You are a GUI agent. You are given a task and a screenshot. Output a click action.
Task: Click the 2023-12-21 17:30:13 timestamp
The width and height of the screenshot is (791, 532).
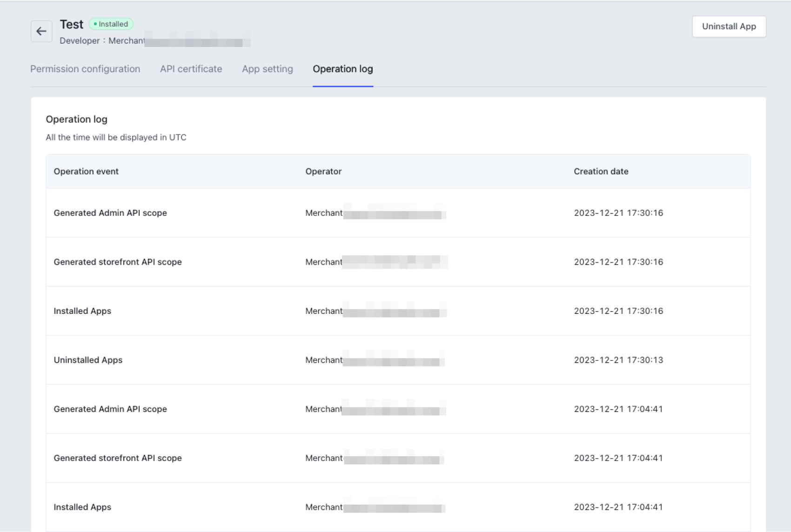tap(618, 360)
